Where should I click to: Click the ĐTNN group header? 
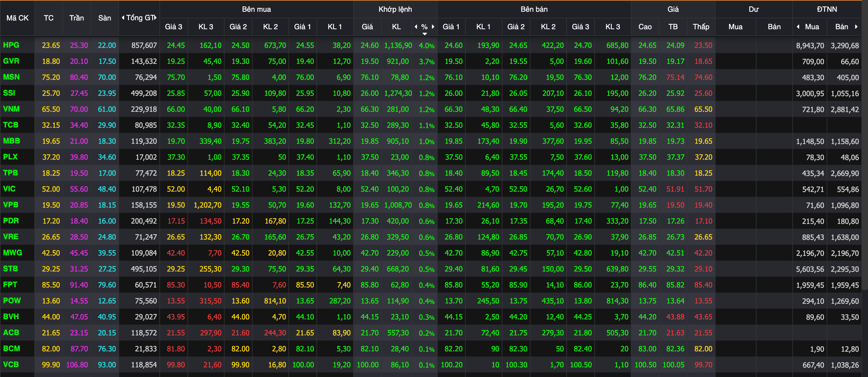(x=827, y=9)
